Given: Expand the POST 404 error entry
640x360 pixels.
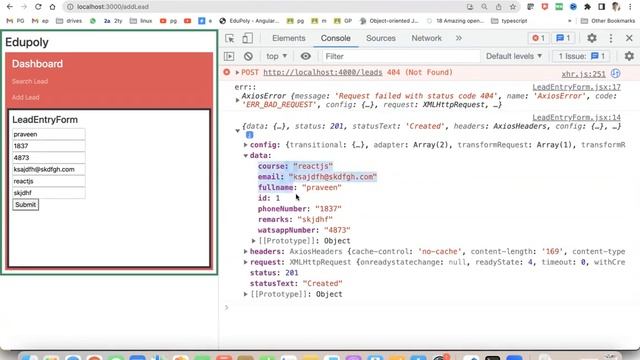Looking at the screenshot, I should coord(237,73).
